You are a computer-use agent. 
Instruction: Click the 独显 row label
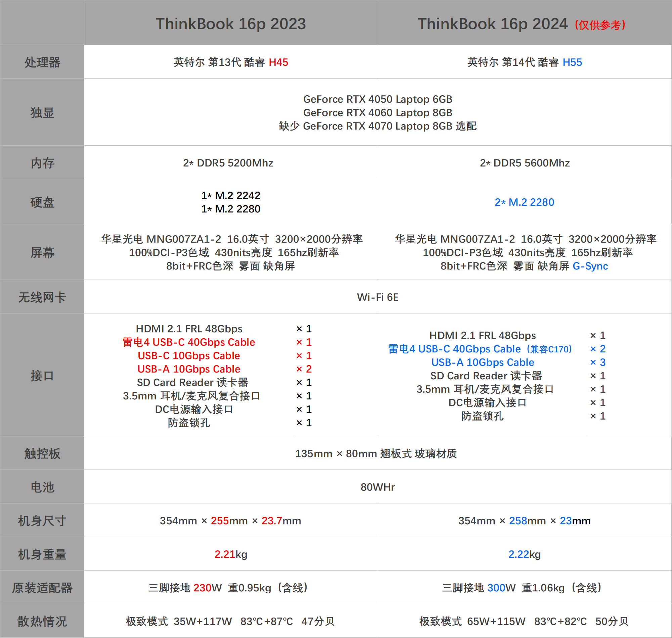coord(42,113)
